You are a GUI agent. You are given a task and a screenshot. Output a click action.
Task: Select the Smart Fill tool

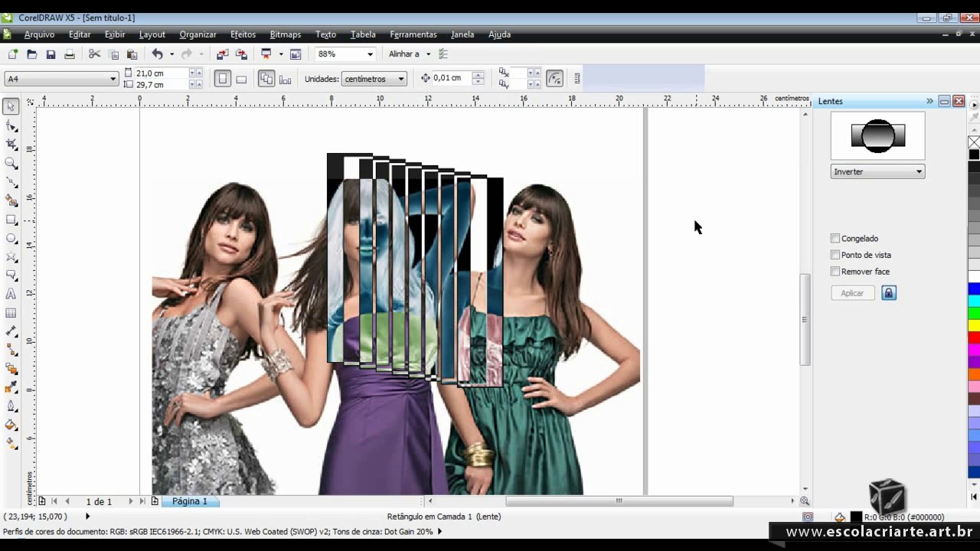[x=11, y=201]
